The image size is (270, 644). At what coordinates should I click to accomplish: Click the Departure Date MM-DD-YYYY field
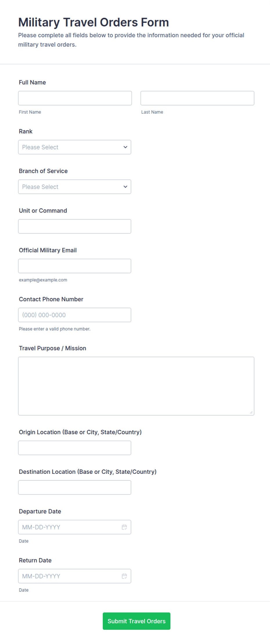tap(75, 527)
